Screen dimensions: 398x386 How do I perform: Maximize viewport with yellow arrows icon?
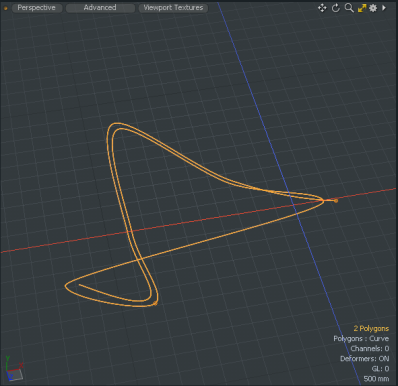coord(362,8)
